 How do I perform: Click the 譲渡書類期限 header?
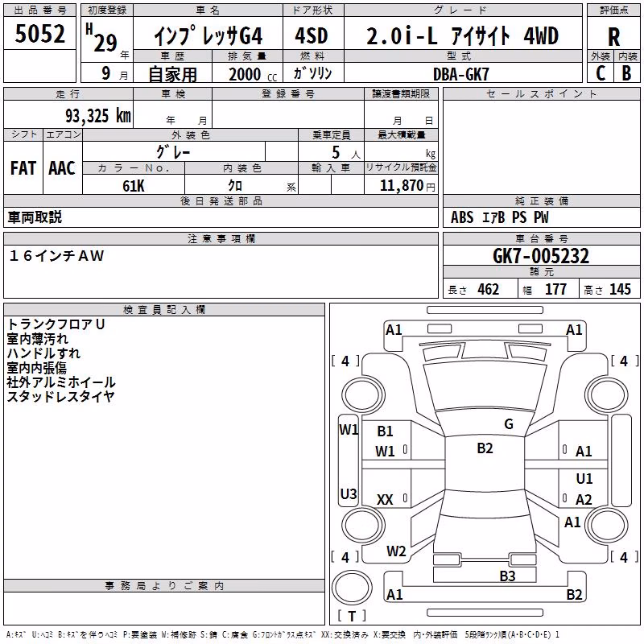pos(401,94)
